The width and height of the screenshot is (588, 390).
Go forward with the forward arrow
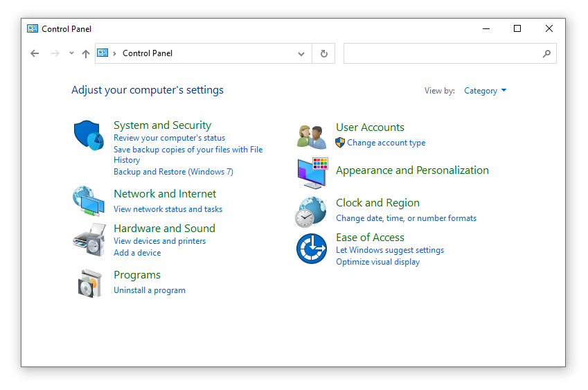pos(55,53)
